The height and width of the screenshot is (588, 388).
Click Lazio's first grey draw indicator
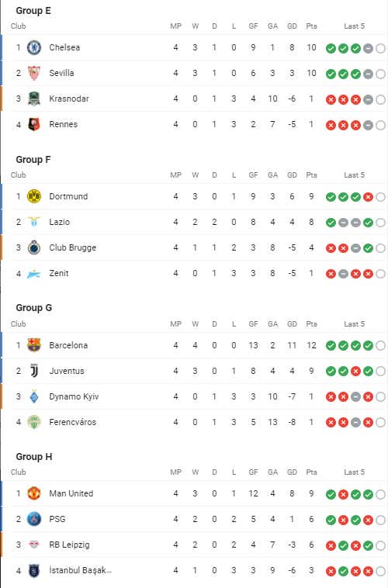click(x=343, y=223)
